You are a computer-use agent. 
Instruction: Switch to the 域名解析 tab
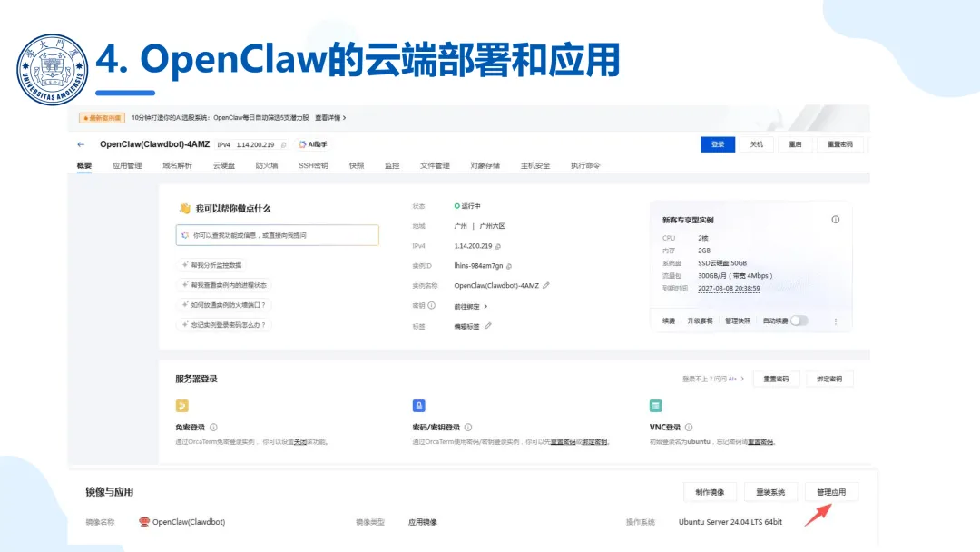178,165
